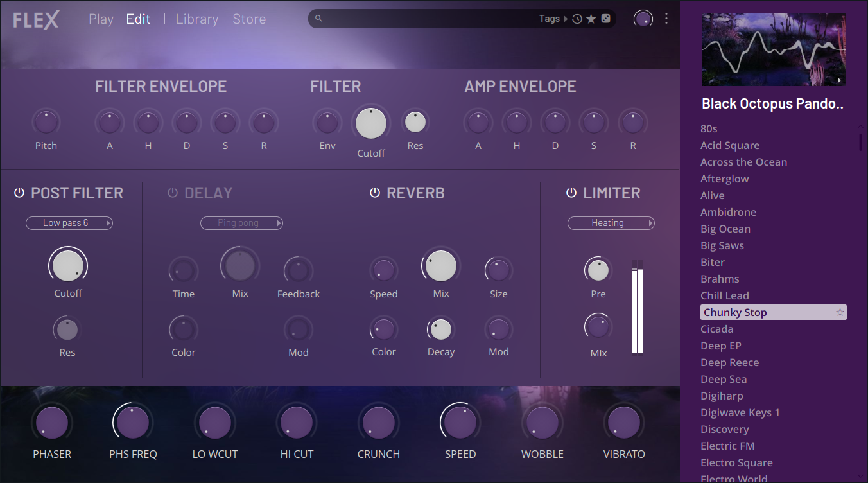Click the master volume knob

point(643,19)
